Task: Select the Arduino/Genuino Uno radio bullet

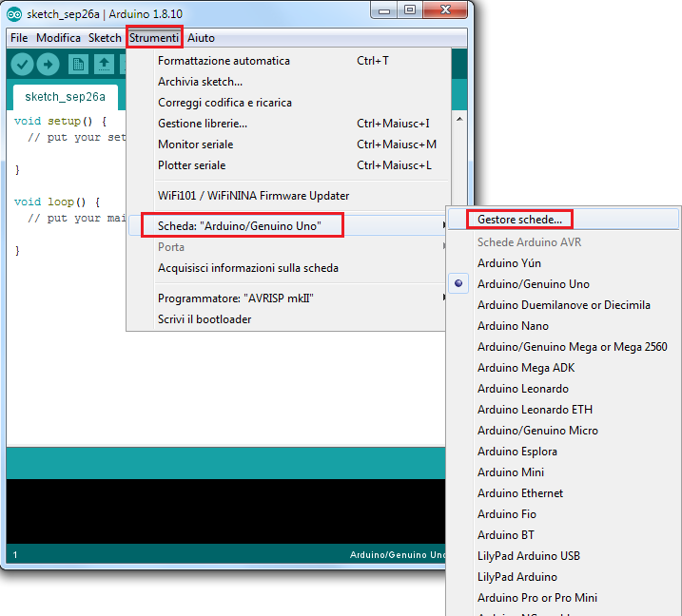Action: tap(458, 283)
